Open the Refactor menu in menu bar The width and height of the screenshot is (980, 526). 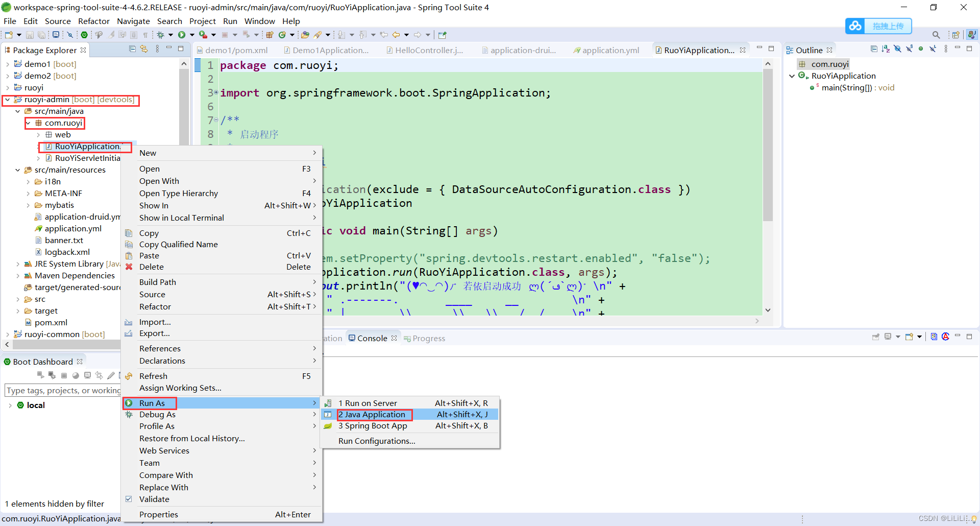(x=94, y=21)
